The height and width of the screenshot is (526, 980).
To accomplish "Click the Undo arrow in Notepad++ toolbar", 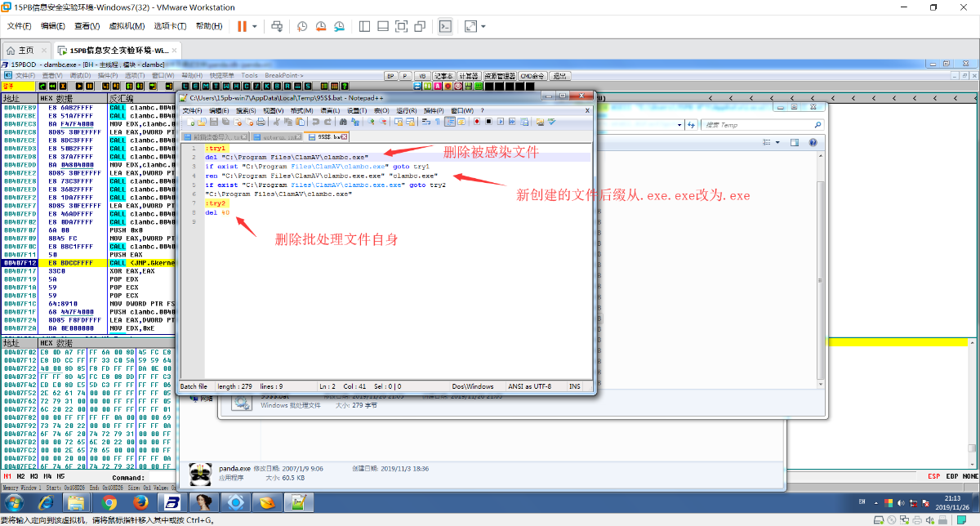I will 315,122.
